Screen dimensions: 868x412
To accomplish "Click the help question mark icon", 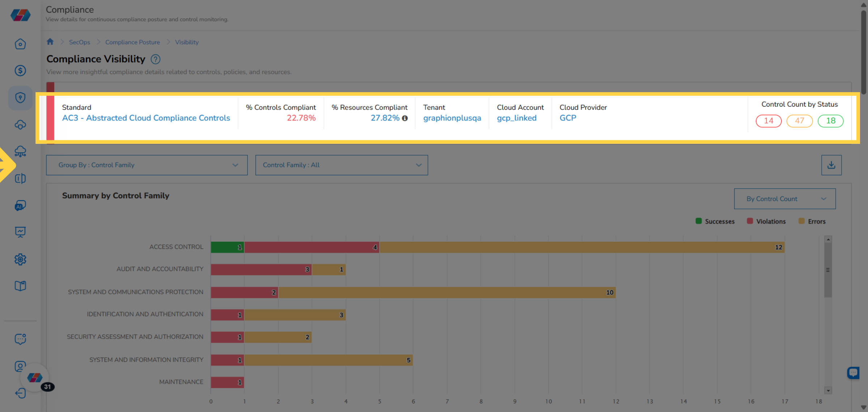I will (156, 59).
